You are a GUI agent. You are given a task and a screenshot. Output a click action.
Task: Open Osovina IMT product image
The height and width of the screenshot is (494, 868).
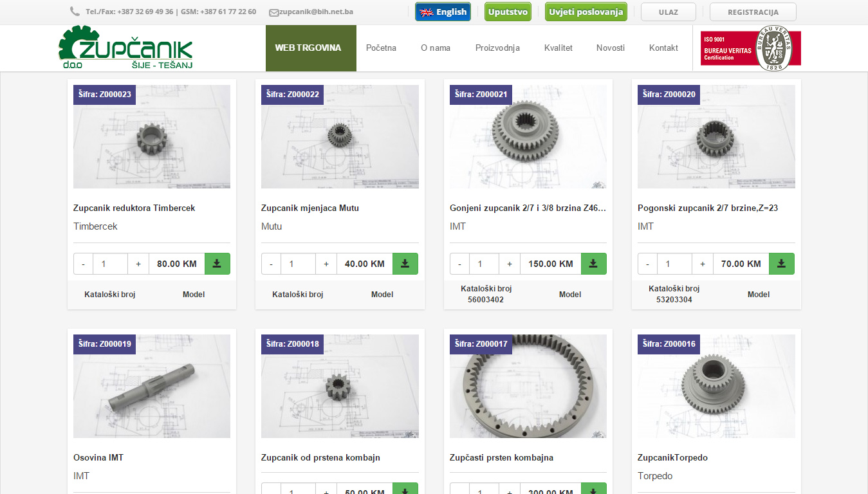click(x=152, y=386)
